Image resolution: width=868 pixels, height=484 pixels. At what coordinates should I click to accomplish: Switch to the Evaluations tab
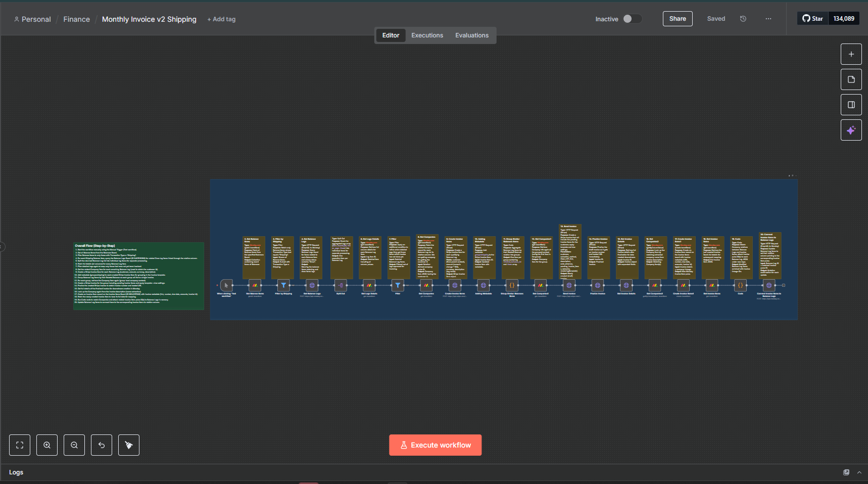471,35
